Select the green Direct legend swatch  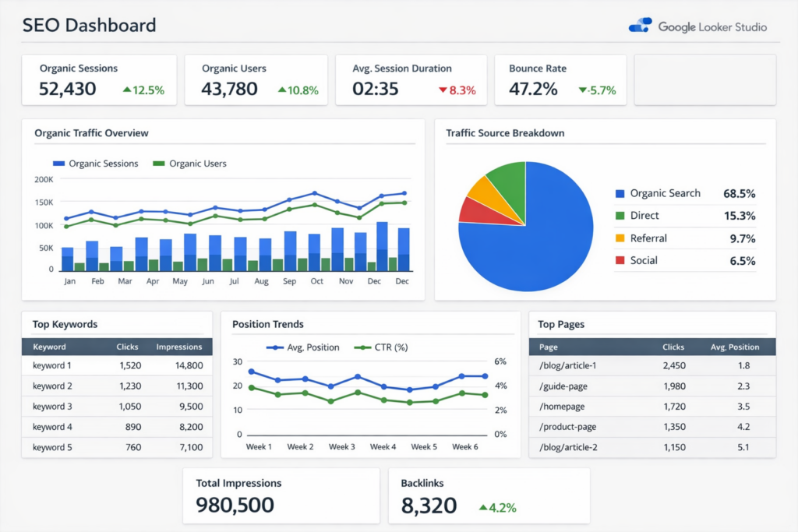pos(621,216)
